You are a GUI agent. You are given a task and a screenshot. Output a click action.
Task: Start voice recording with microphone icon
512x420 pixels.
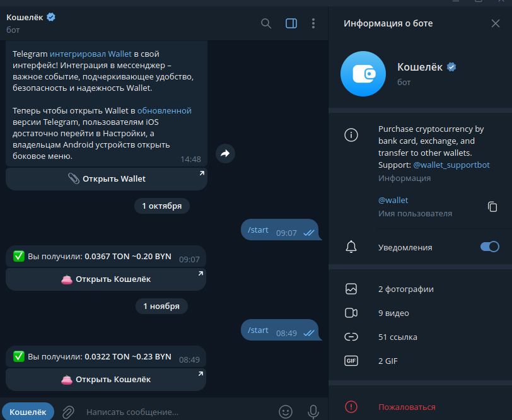[313, 412]
